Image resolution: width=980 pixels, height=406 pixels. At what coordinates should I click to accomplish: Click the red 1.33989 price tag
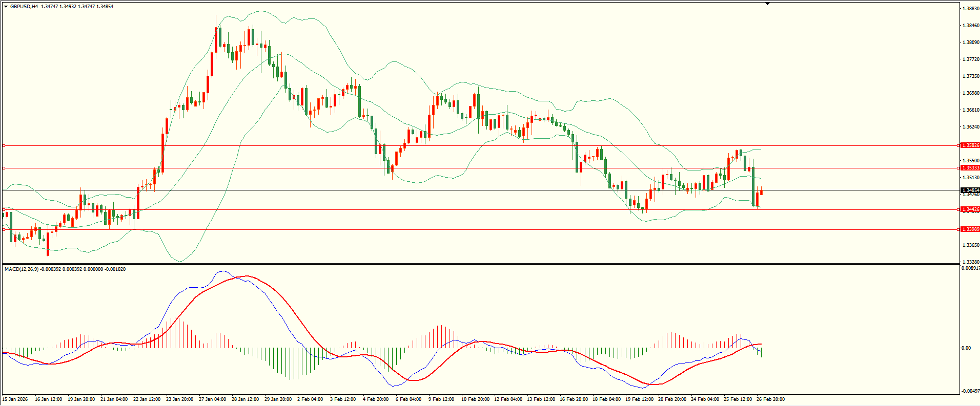pos(970,229)
